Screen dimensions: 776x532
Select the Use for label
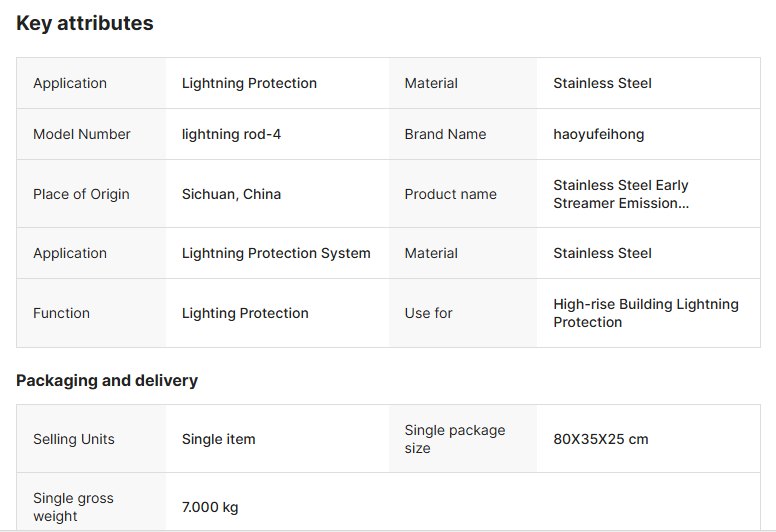click(x=428, y=313)
